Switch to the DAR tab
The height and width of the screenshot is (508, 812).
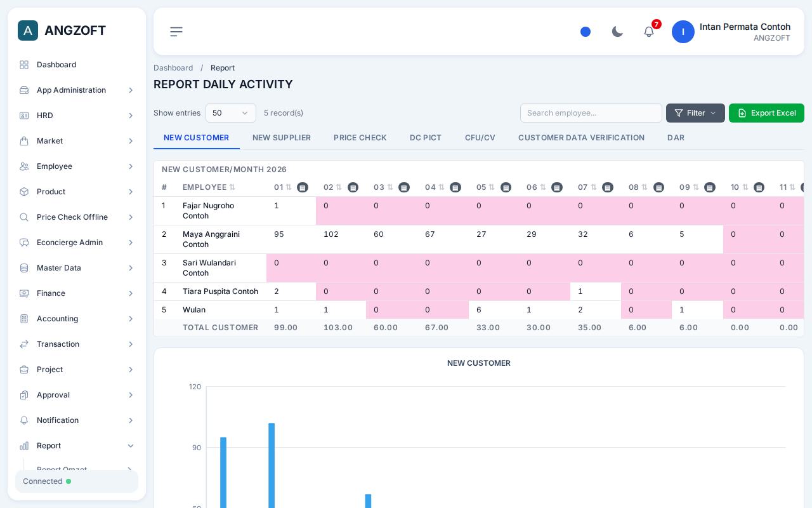point(676,138)
